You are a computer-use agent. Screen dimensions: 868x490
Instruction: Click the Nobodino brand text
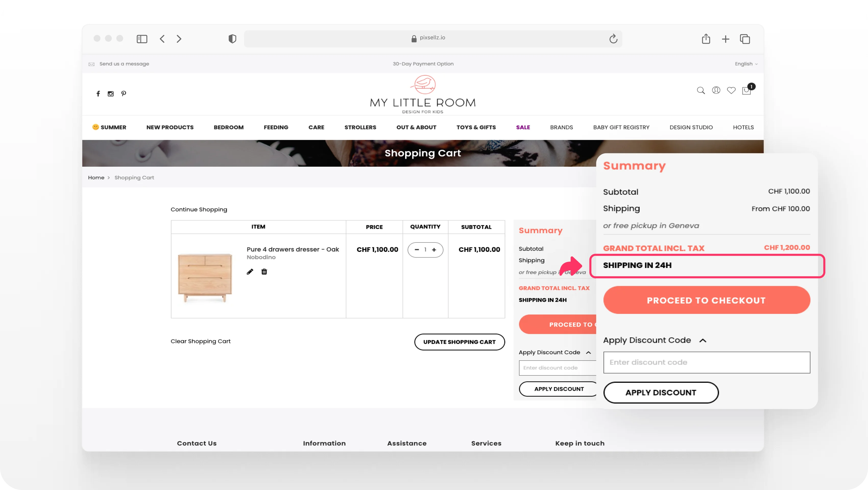(x=261, y=257)
